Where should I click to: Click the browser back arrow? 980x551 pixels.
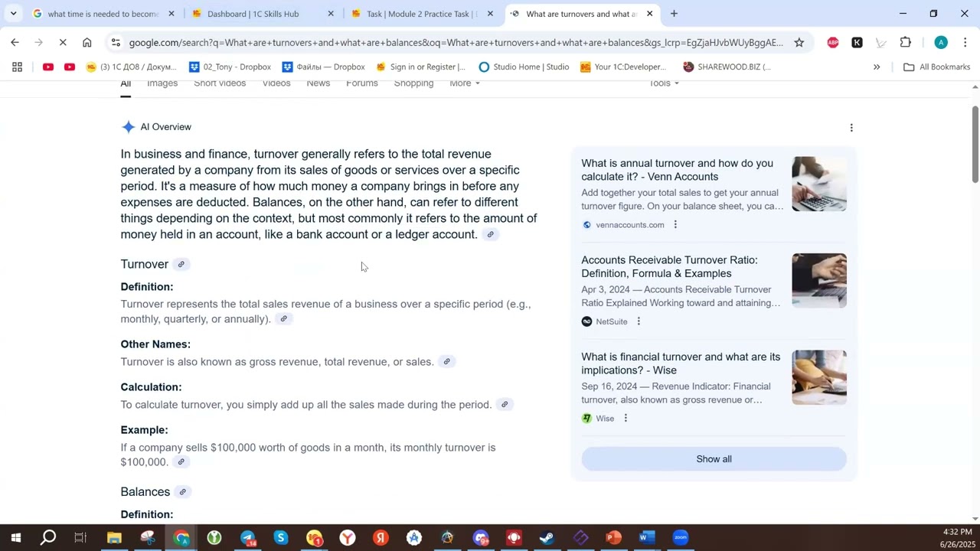point(15,43)
